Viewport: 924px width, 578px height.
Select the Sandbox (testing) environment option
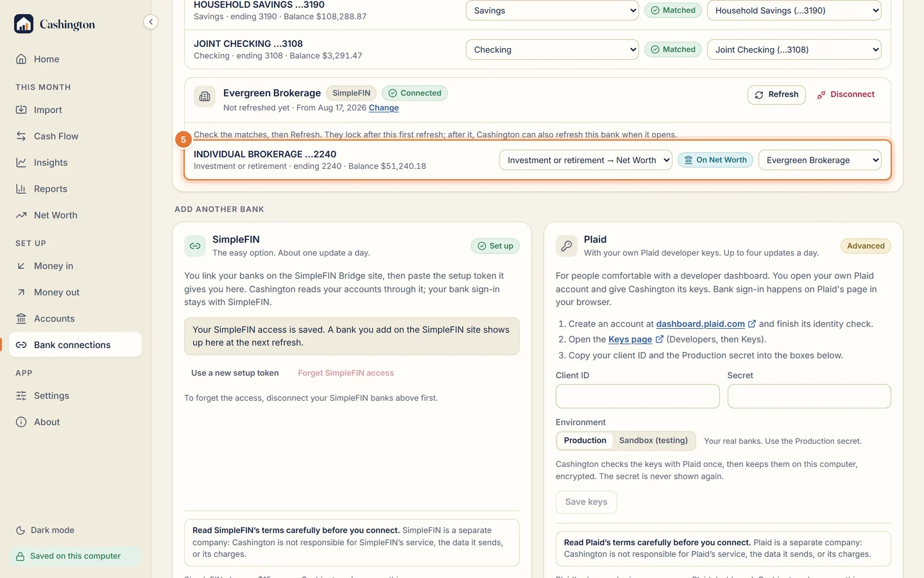pyautogui.click(x=653, y=441)
